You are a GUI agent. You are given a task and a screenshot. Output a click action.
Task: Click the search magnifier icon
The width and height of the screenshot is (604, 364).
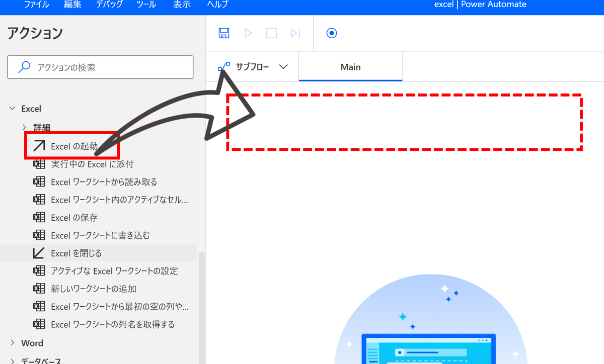24,67
